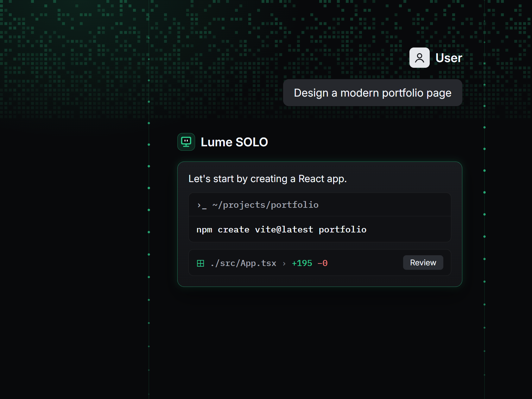
Task: Click the User avatar icon
Action: pyautogui.click(x=419, y=58)
